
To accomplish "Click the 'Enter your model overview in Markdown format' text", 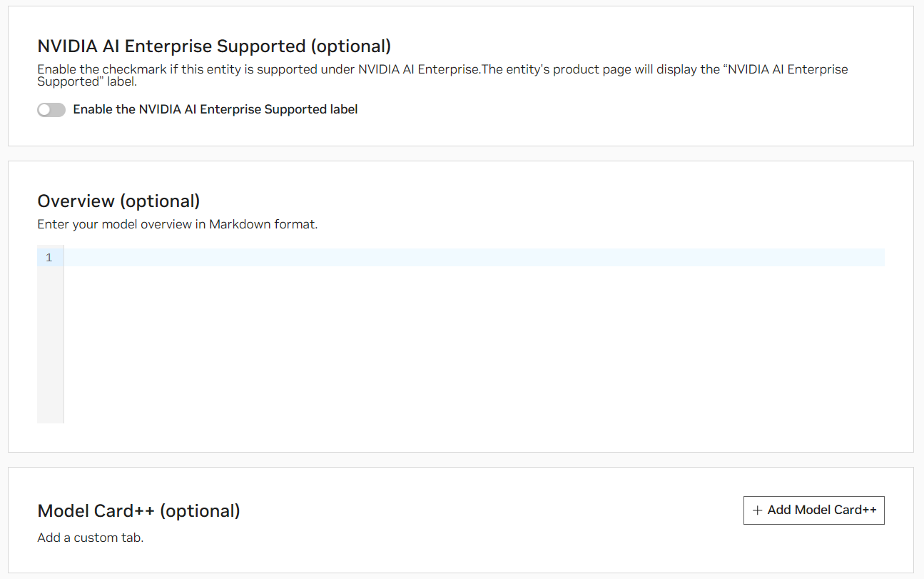I will coord(177,224).
